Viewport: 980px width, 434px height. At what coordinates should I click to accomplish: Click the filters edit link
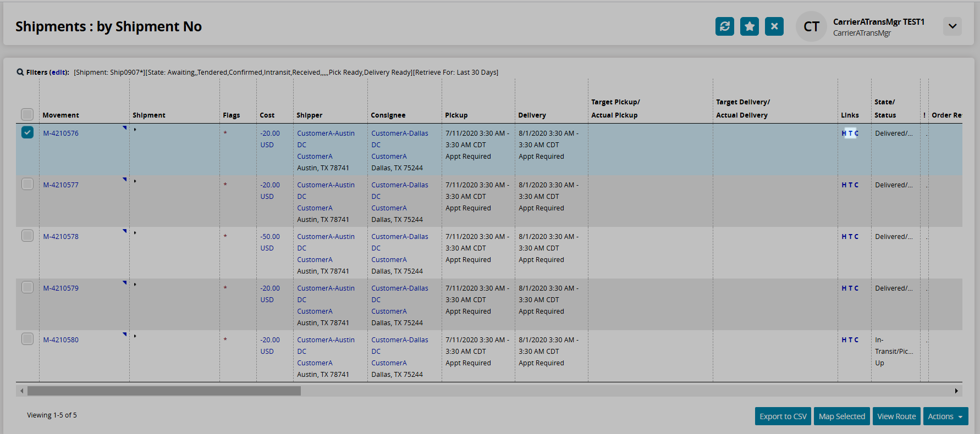[x=58, y=73]
